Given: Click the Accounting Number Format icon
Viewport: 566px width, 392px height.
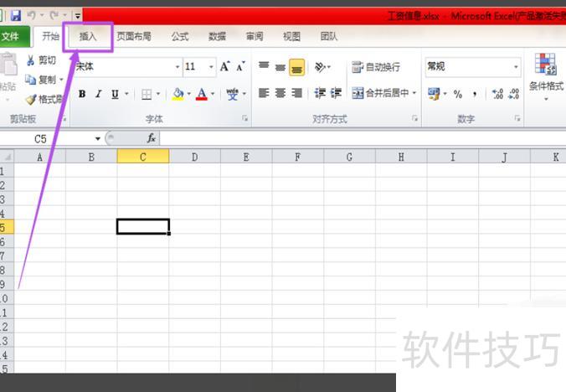Looking at the screenshot, I should 434,94.
